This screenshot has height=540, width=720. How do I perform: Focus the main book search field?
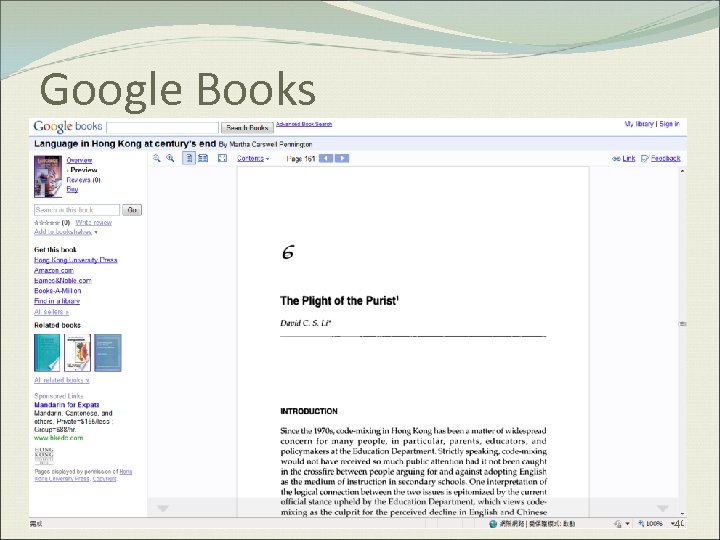(163, 128)
